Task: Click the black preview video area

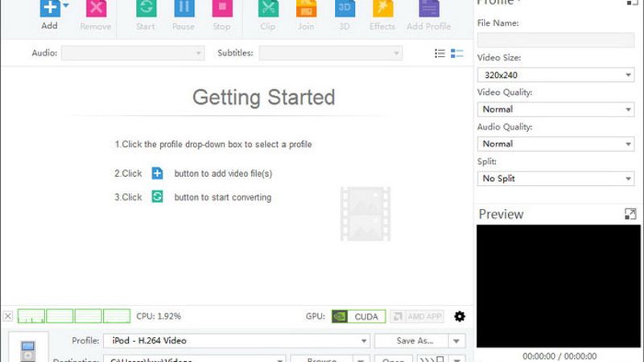Action: 559,286
